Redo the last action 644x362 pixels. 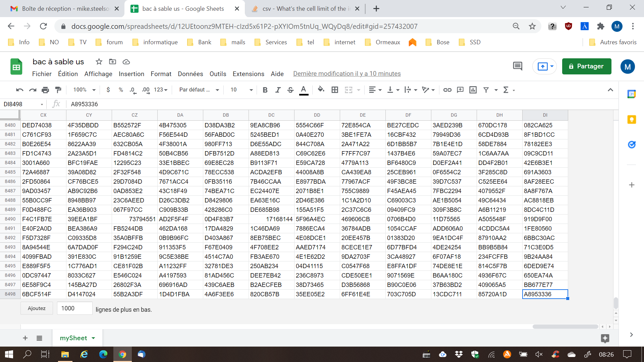tap(33, 90)
